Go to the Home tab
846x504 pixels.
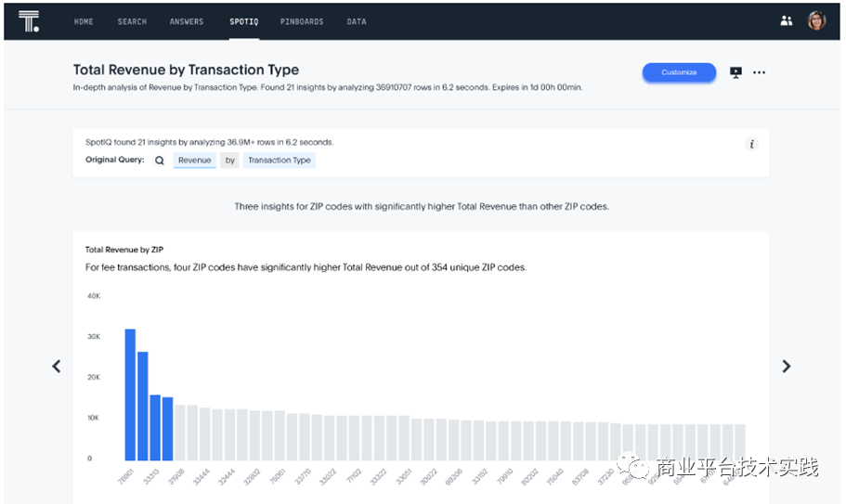click(x=84, y=21)
